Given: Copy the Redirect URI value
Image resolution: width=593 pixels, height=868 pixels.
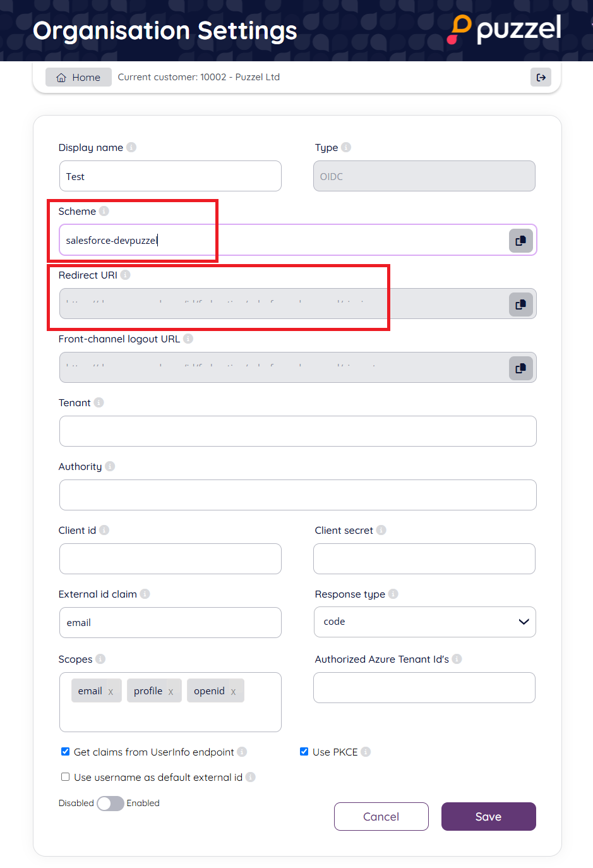Looking at the screenshot, I should coord(521,304).
